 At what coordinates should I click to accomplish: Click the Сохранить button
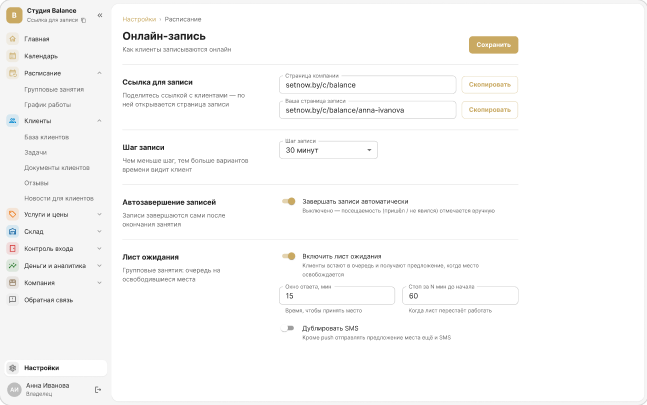(494, 45)
